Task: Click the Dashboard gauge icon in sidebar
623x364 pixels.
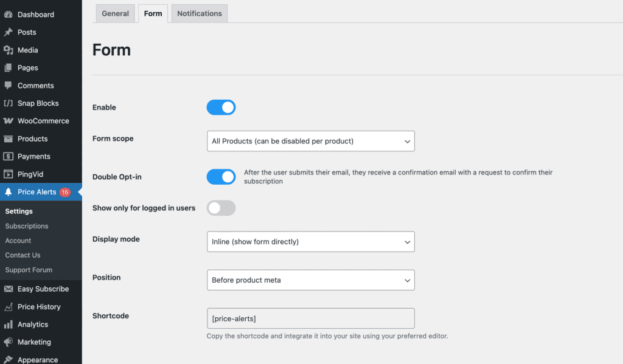Action: [9, 15]
